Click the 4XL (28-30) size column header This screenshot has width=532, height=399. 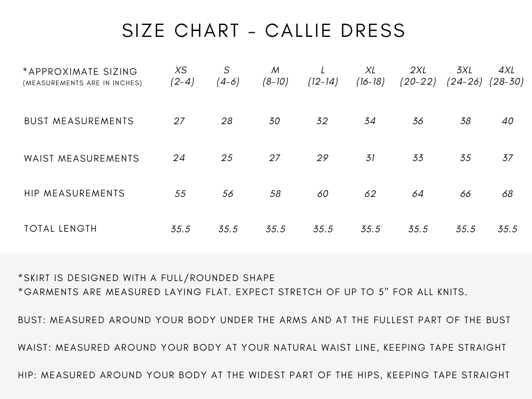[507, 76]
